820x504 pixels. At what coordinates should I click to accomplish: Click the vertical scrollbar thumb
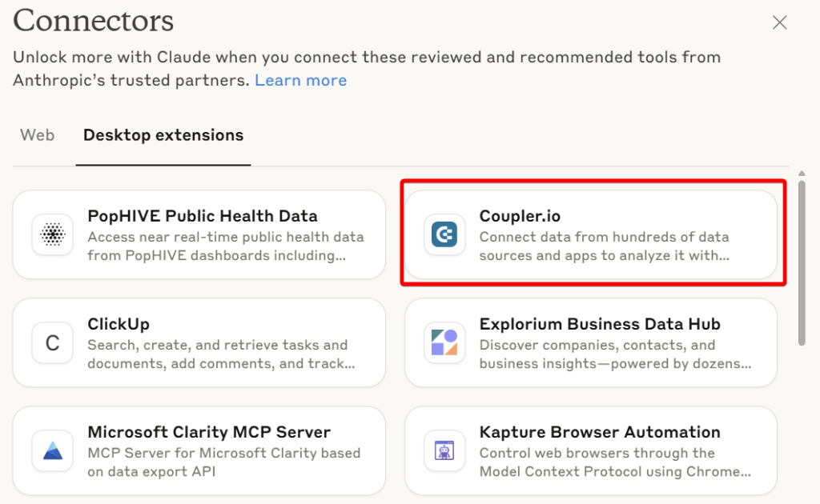802,262
